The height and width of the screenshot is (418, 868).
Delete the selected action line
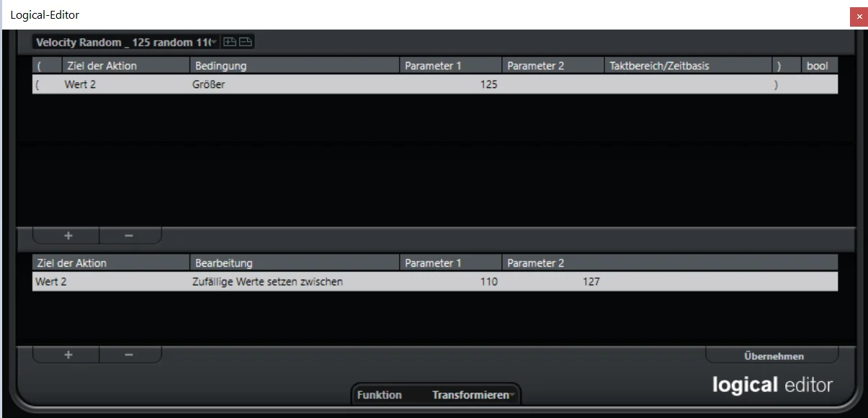tap(129, 355)
